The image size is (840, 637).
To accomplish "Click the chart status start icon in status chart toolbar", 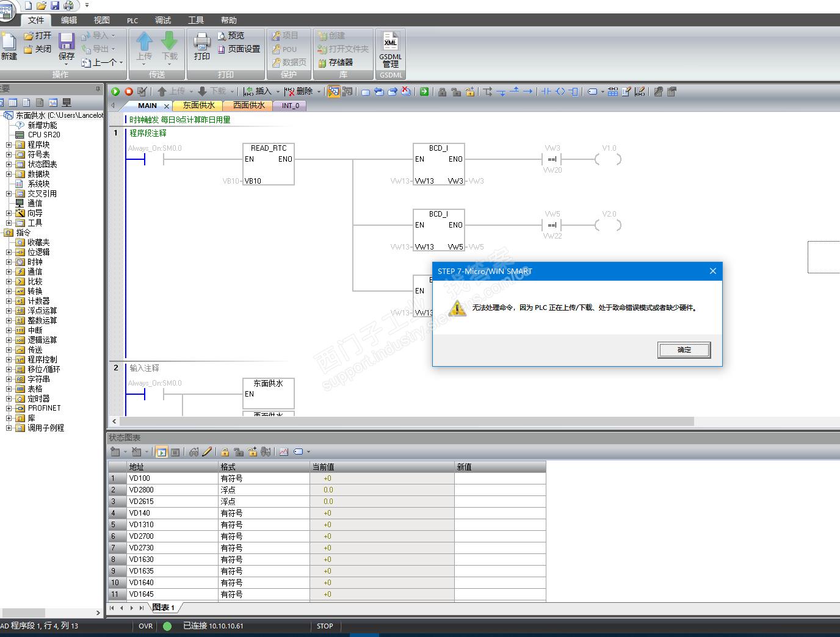I will tap(161, 452).
